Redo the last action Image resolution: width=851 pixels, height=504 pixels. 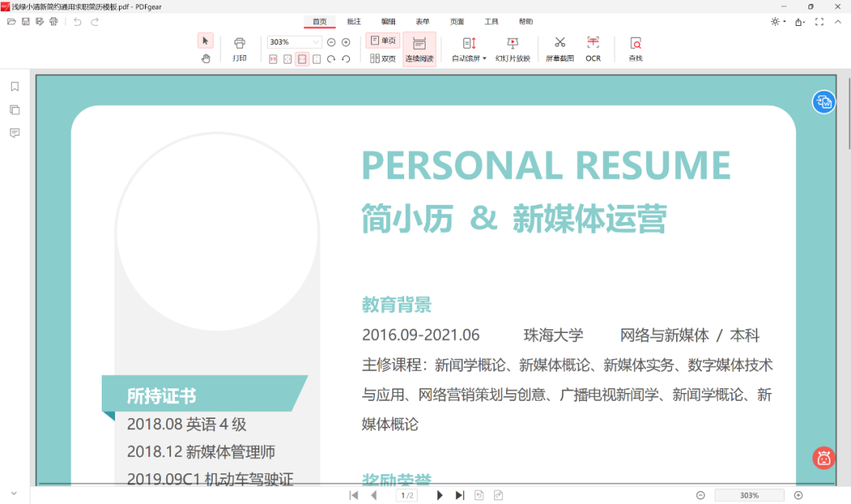(x=95, y=22)
